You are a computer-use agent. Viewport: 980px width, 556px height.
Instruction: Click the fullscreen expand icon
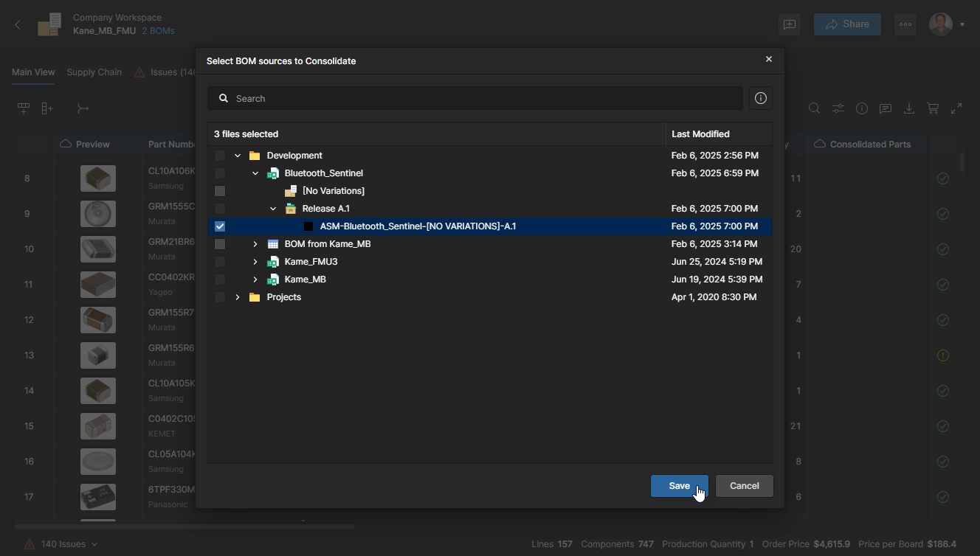[956, 108]
